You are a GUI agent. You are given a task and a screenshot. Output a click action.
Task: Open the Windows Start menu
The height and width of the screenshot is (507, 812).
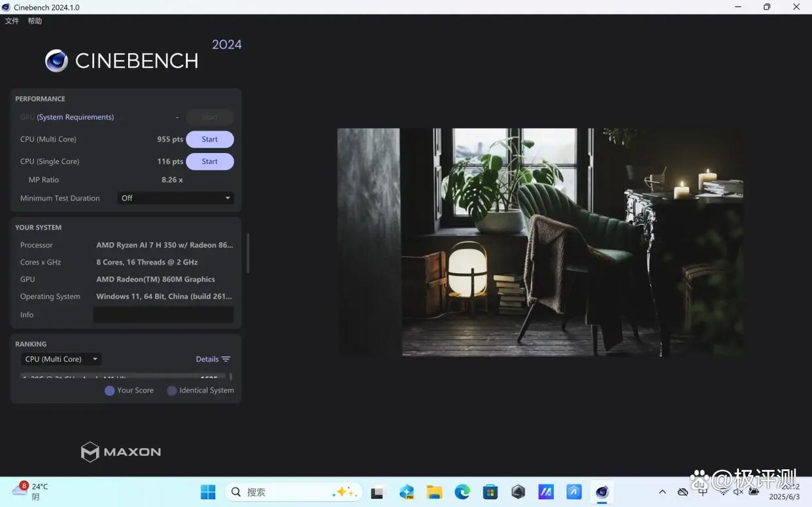pyautogui.click(x=208, y=492)
